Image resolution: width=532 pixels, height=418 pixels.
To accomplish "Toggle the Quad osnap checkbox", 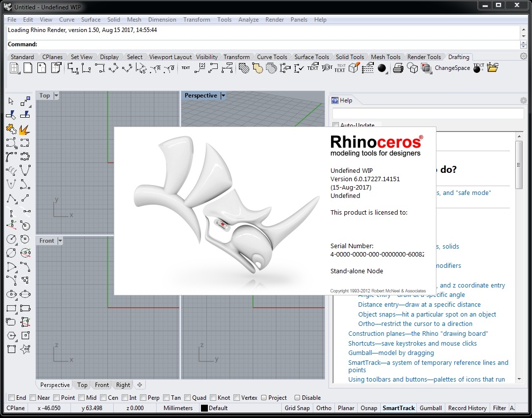I will coord(188,398).
